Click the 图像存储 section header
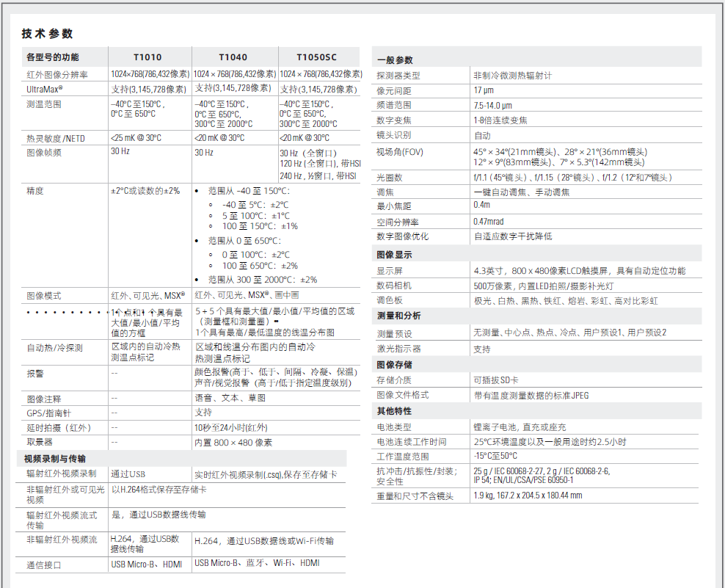725x588 pixels. point(394,365)
